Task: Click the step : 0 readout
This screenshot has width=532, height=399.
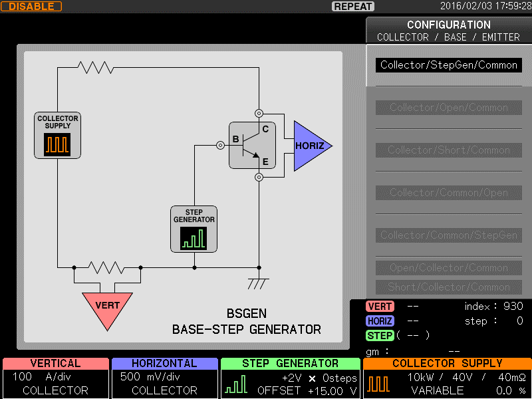Action: point(493,321)
